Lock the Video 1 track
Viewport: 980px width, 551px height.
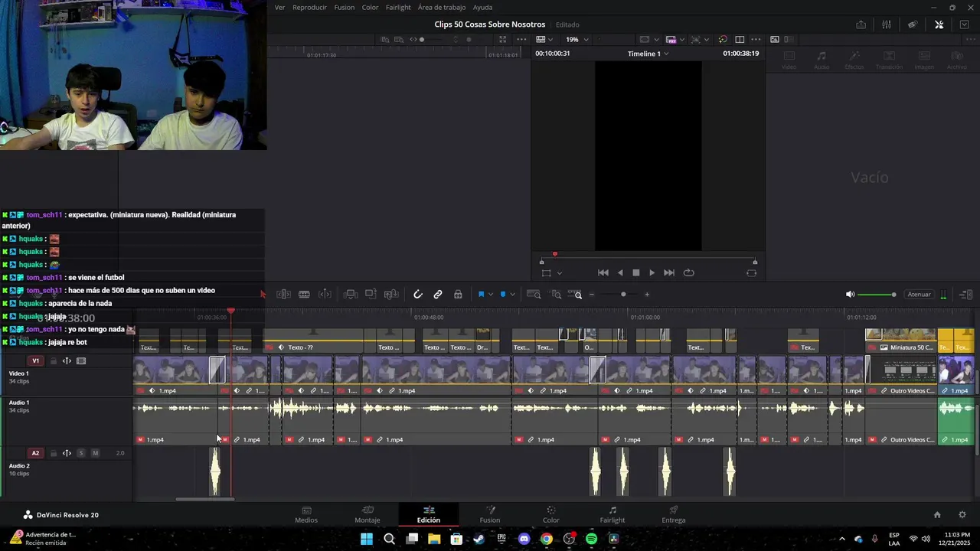click(54, 361)
